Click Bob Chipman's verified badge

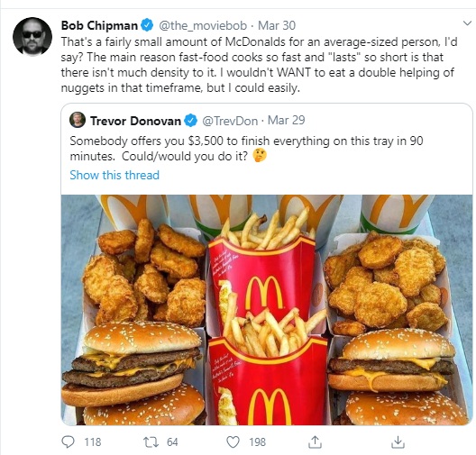pyautogui.click(x=147, y=25)
